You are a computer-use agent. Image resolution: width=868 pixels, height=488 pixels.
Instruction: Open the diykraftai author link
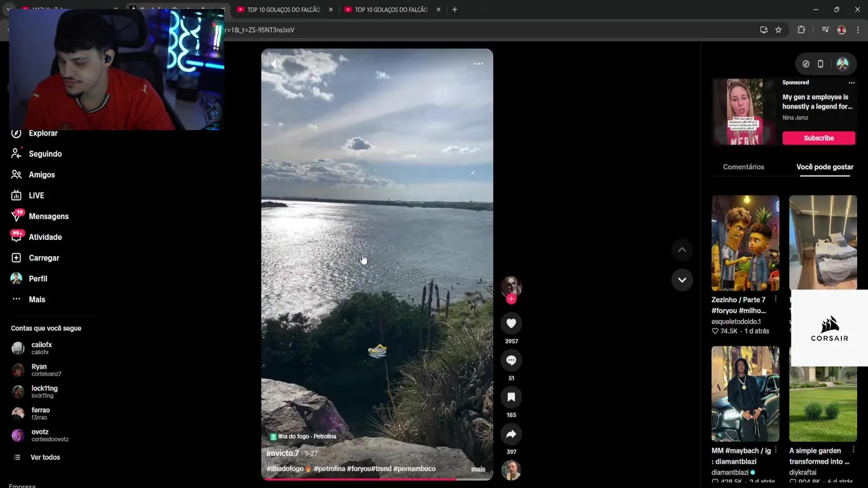[803, 472]
